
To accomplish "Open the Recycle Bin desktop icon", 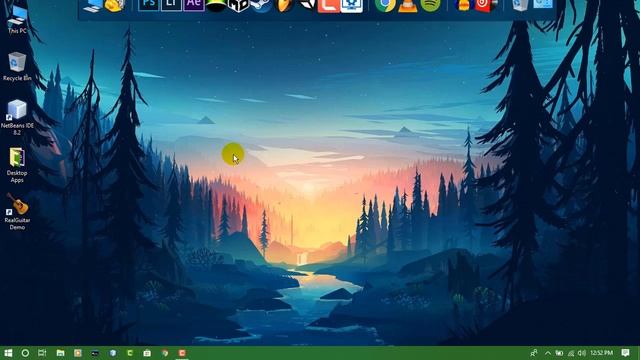I will [17, 67].
